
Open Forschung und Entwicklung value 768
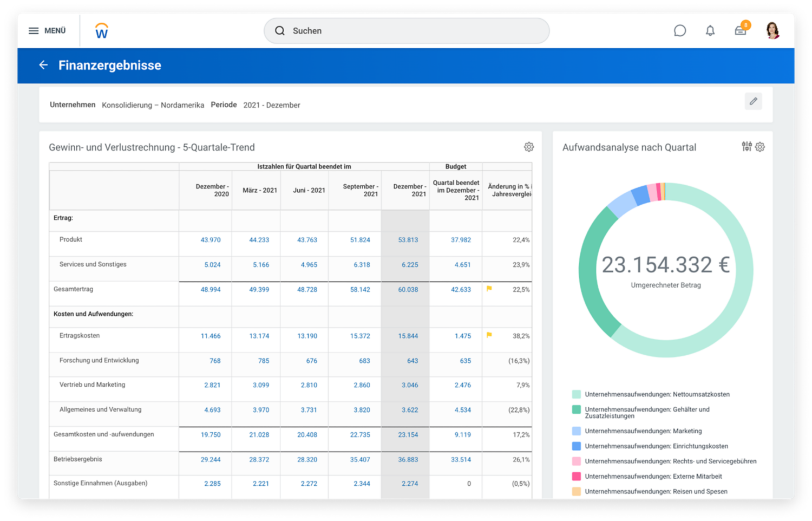(x=215, y=361)
